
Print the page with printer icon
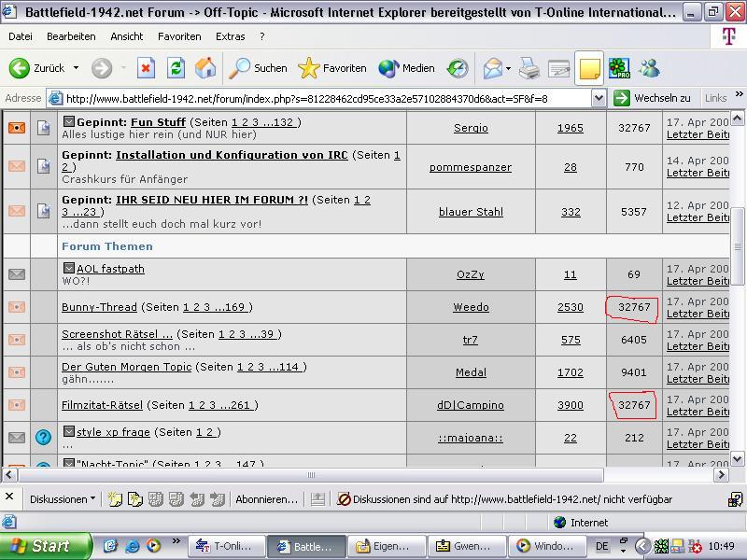(x=529, y=68)
